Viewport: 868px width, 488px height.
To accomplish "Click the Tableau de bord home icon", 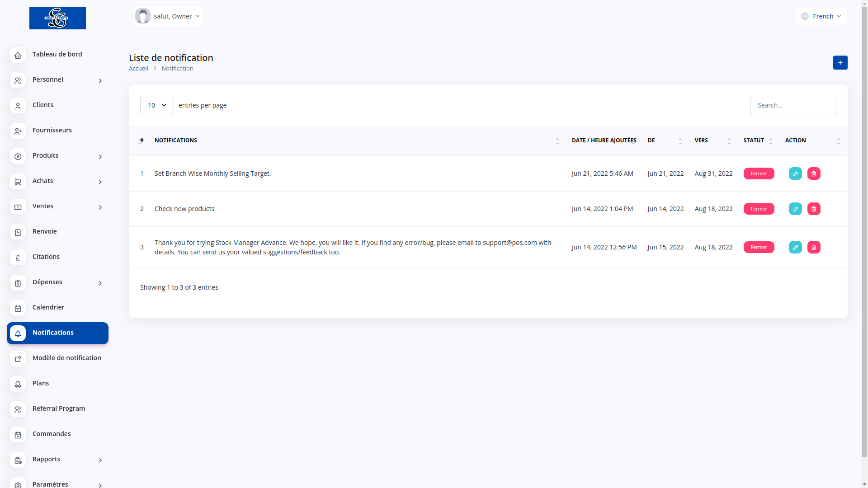I will [18, 55].
